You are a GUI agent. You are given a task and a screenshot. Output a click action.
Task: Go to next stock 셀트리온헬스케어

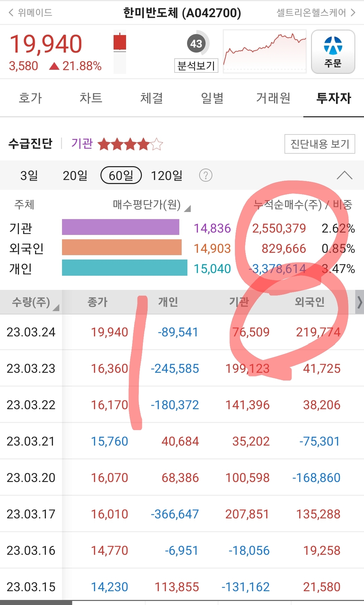pyautogui.click(x=316, y=13)
